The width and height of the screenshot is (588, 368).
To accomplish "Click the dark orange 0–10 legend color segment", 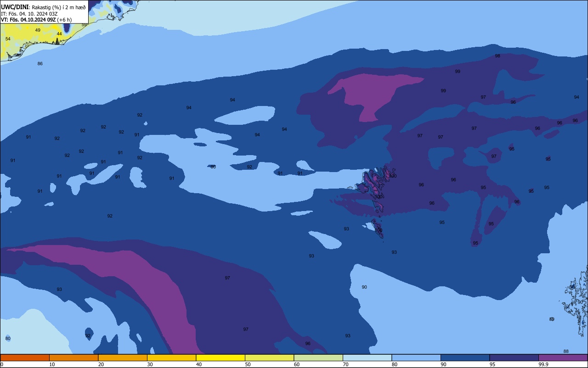I will pos(25,357).
